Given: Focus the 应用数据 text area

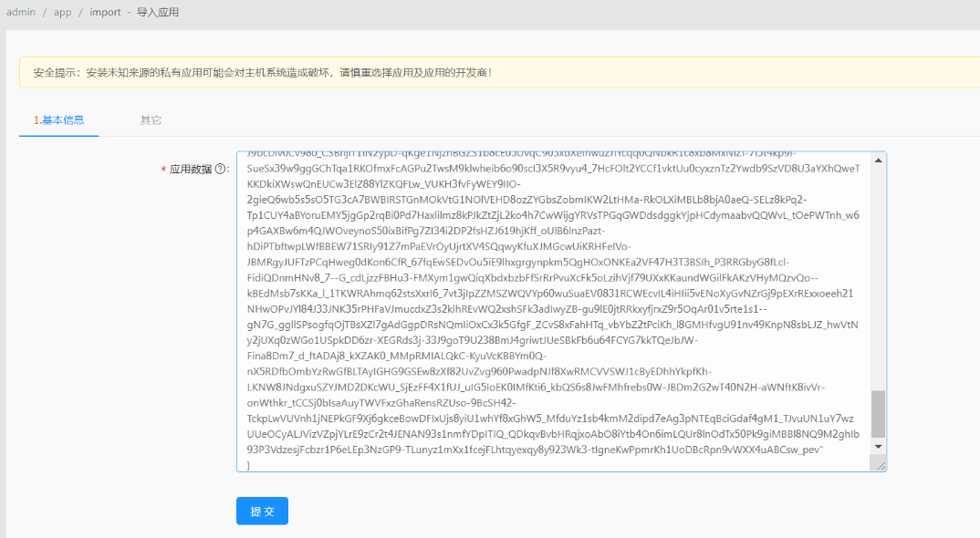Looking at the screenshot, I should (547, 310).
